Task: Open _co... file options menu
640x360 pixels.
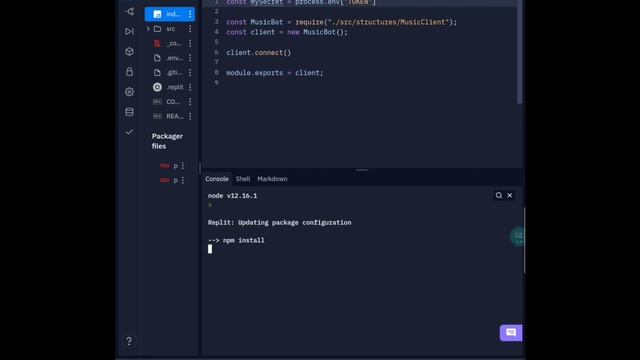Action: (190, 43)
